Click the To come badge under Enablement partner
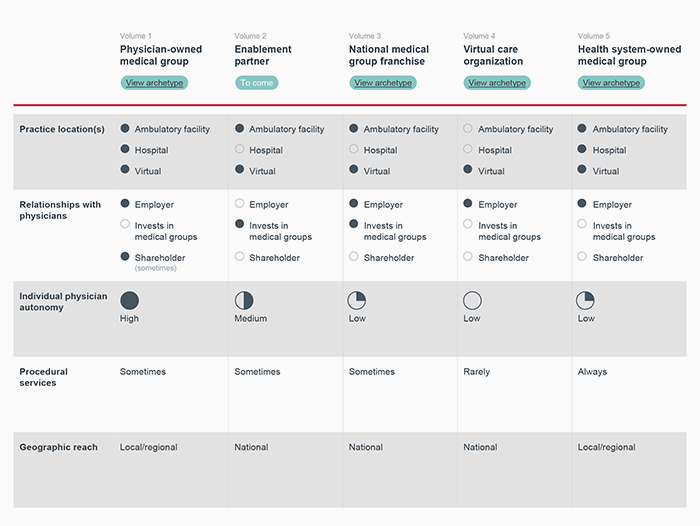Image resolution: width=700 pixels, height=526 pixels. point(256,83)
